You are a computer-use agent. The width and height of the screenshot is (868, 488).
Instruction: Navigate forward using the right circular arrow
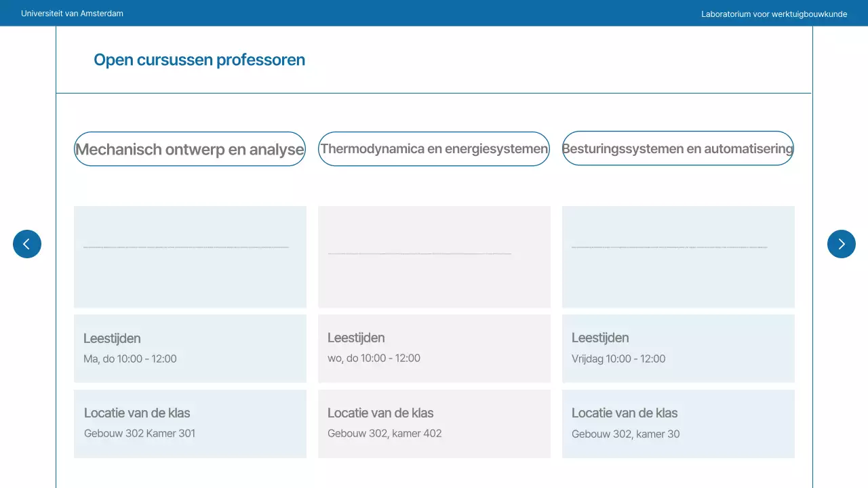[841, 244]
